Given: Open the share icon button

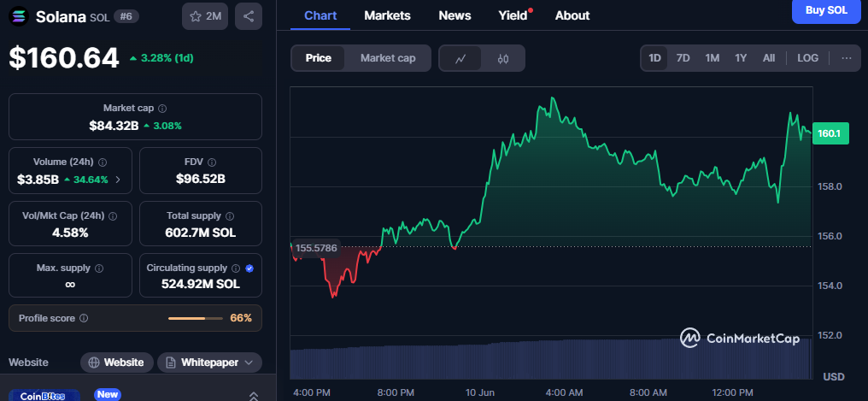Looking at the screenshot, I should click(249, 16).
